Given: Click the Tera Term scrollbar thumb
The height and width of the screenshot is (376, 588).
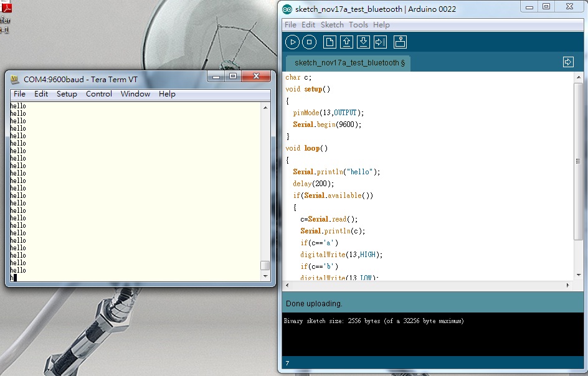Looking at the screenshot, I should [265, 265].
